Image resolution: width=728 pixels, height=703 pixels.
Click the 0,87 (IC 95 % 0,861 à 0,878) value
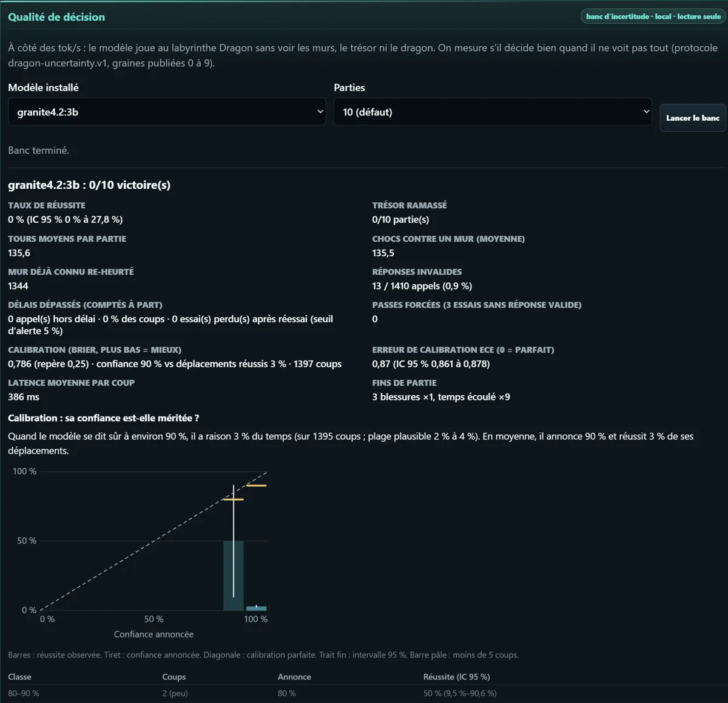tap(431, 364)
